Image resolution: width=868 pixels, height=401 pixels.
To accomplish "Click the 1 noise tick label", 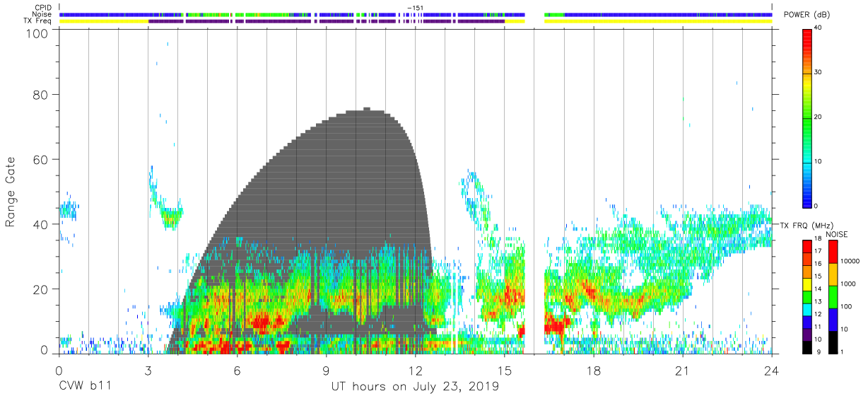I will tap(843, 351).
